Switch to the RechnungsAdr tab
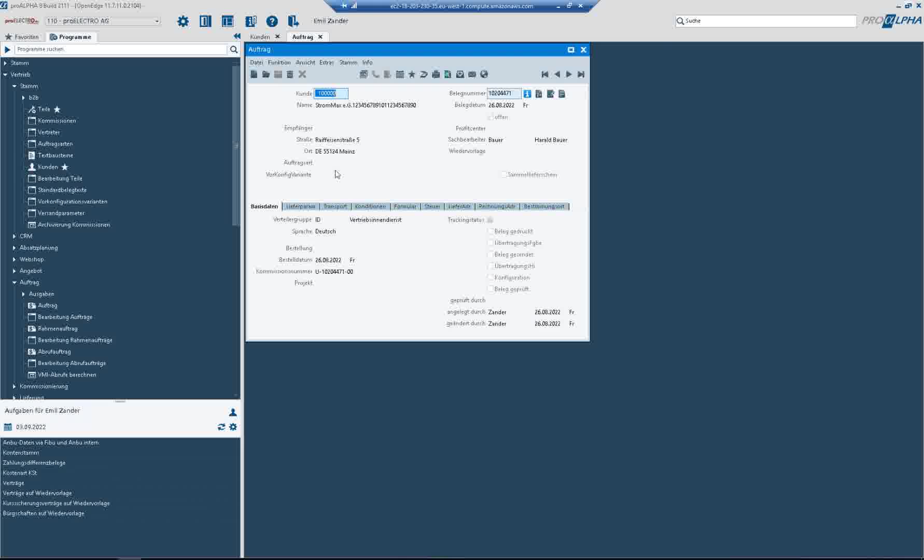This screenshot has height=560, width=924. 497,206
